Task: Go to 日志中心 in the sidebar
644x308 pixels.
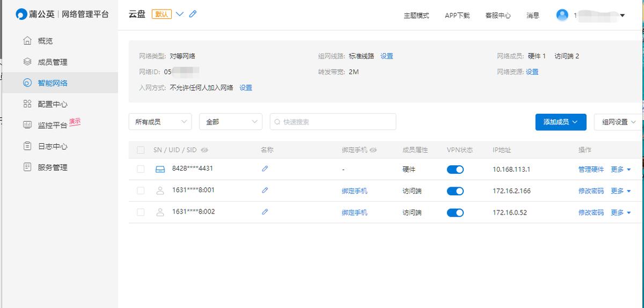Action: tap(52, 146)
